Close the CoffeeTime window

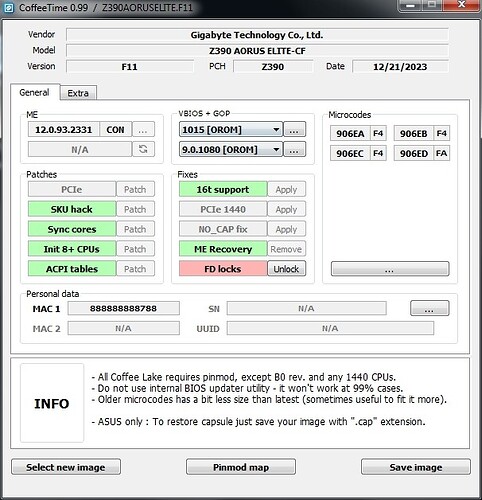[462, 5]
